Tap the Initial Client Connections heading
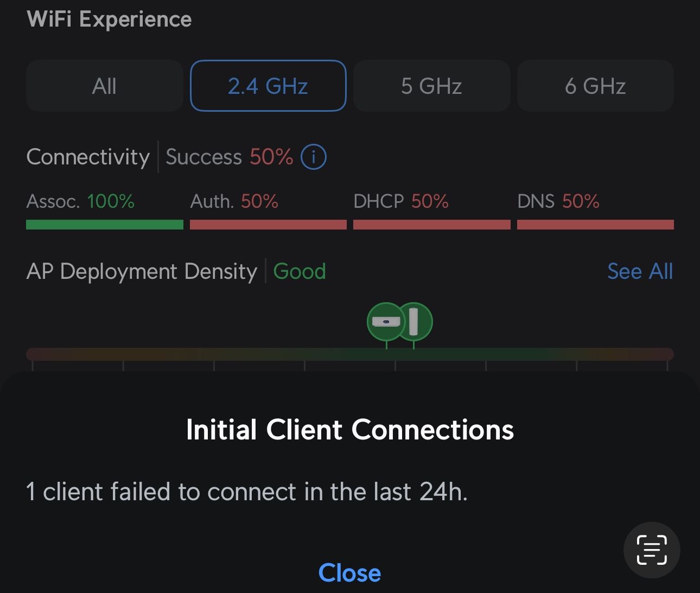 (349, 430)
